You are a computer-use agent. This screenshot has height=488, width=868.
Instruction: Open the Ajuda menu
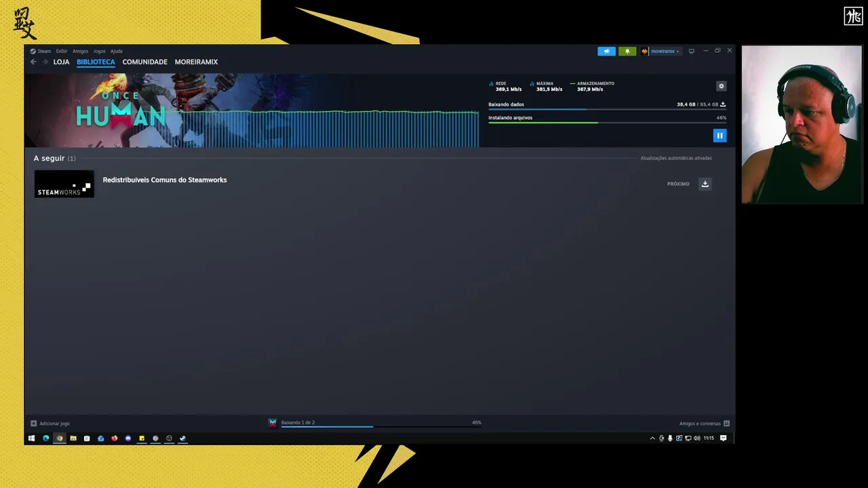tap(117, 51)
